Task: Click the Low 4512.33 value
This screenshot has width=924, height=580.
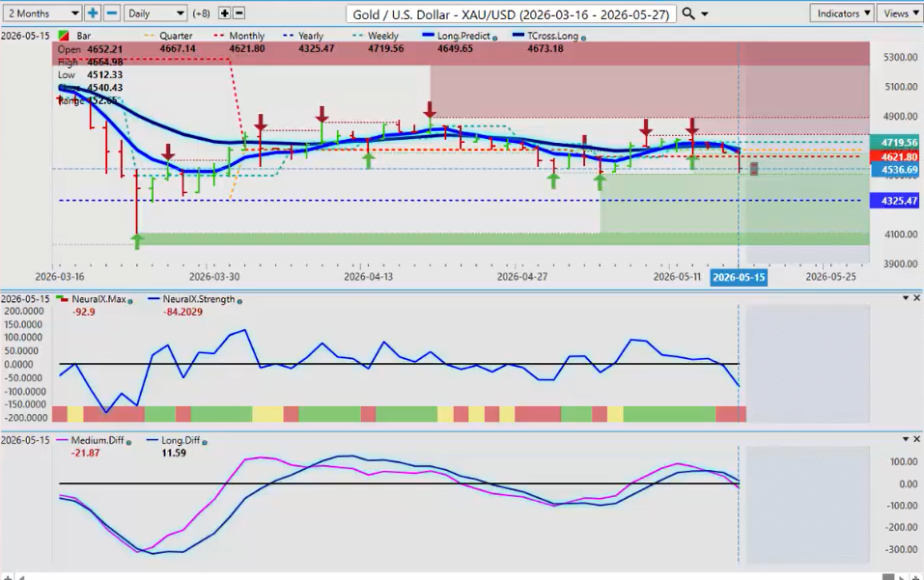Action: 104,74
